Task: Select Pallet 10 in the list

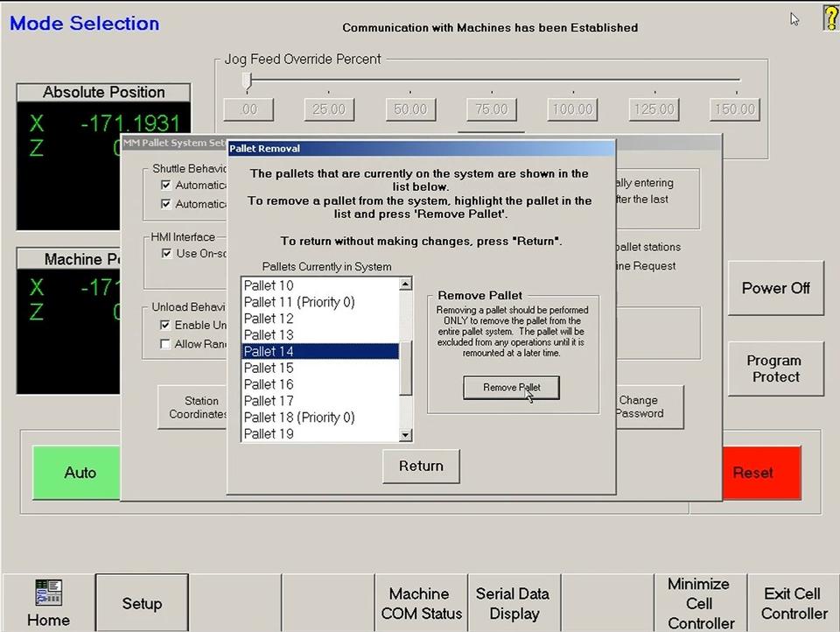Action: point(320,285)
